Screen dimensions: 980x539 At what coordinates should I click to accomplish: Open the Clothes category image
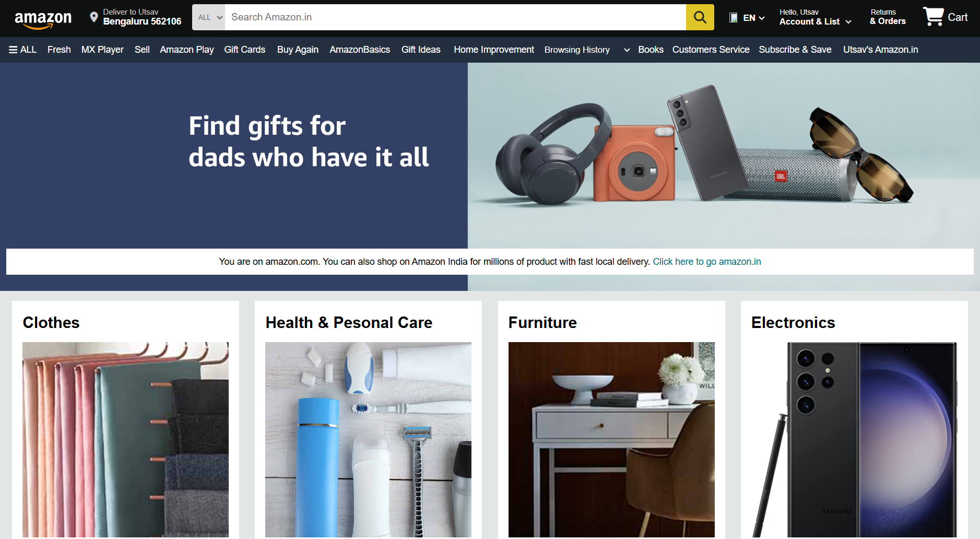coord(125,440)
